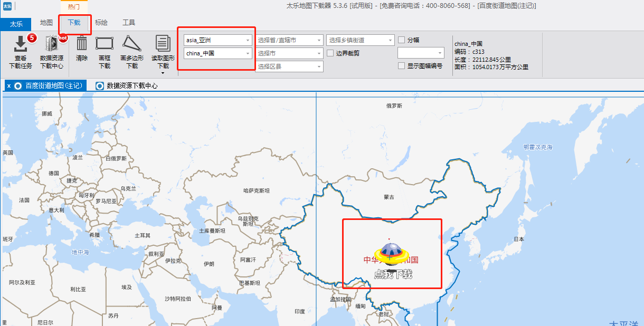Toggle the 分幅 checkbox

pos(402,40)
